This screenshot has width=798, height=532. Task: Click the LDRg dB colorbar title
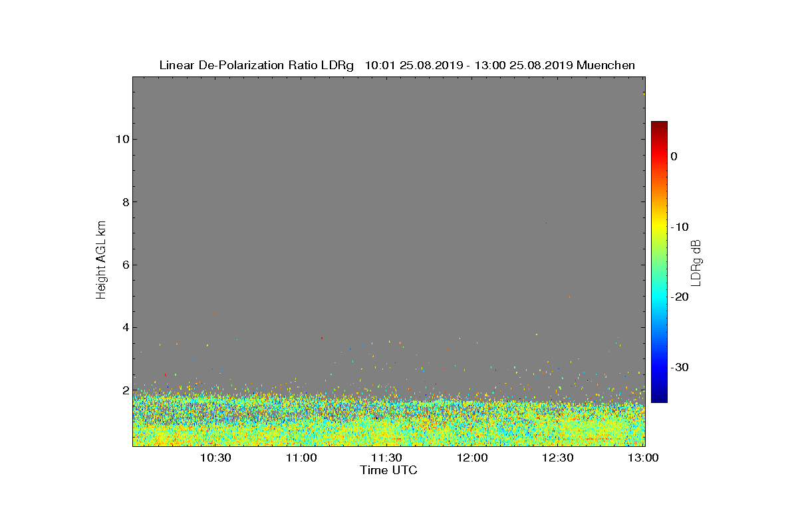696,262
